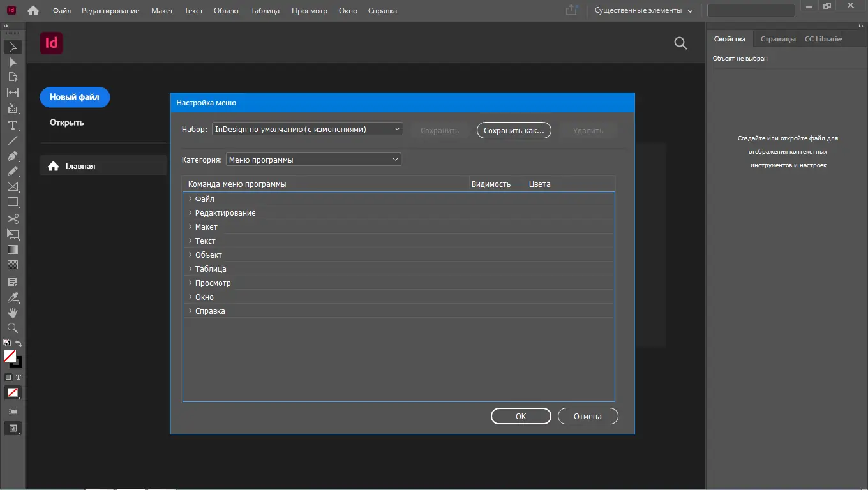Click the magnifier search icon on the Home screen
Image resolution: width=868 pixels, height=490 pixels.
(680, 43)
